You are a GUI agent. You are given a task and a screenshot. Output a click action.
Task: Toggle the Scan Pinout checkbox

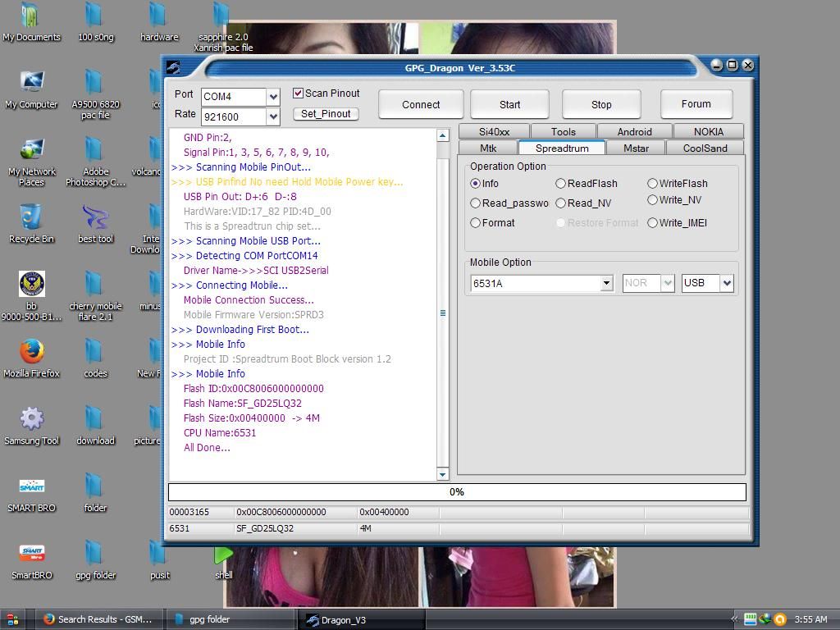coord(299,94)
